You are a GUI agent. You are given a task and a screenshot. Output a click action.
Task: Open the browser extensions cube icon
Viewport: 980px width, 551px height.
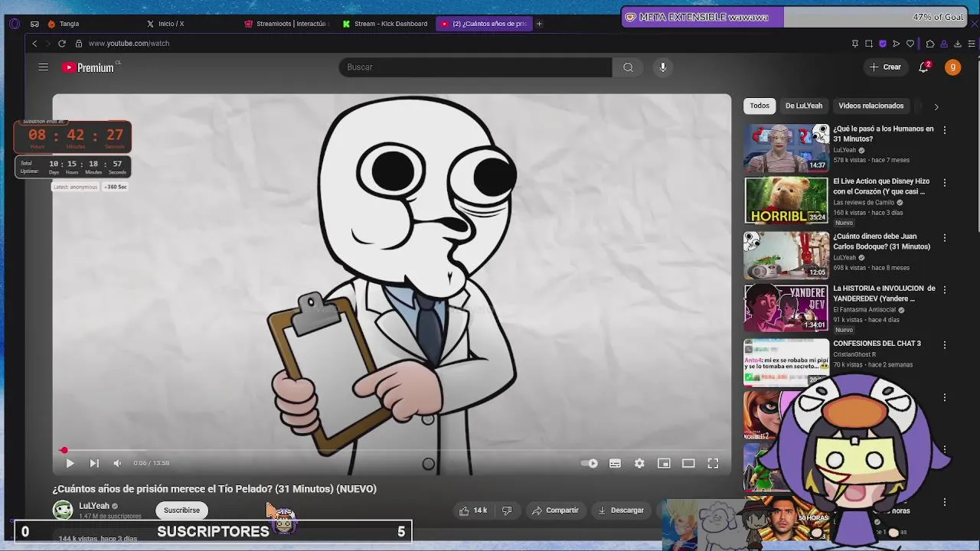[x=929, y=44]
